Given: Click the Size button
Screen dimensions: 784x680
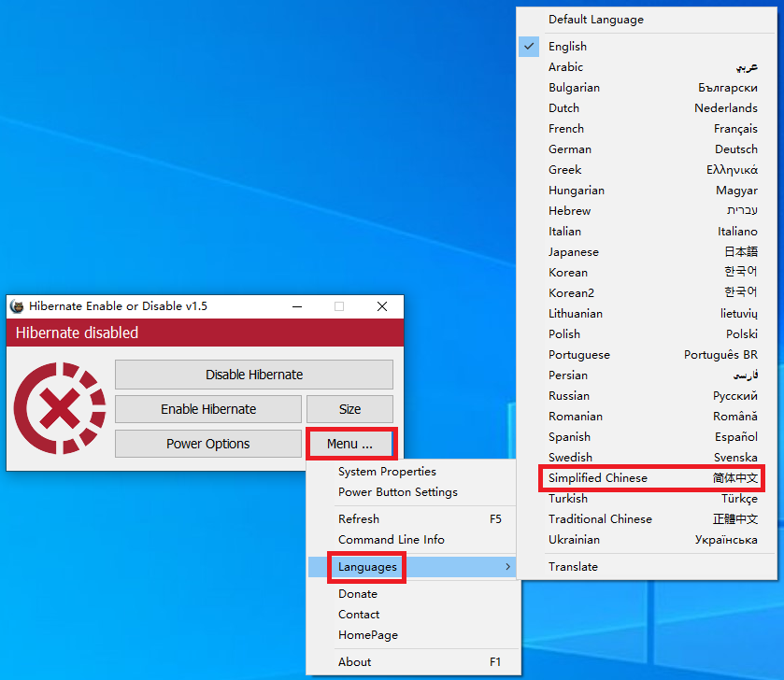Looking at the screenshot, I should click(x=350, y=409).
